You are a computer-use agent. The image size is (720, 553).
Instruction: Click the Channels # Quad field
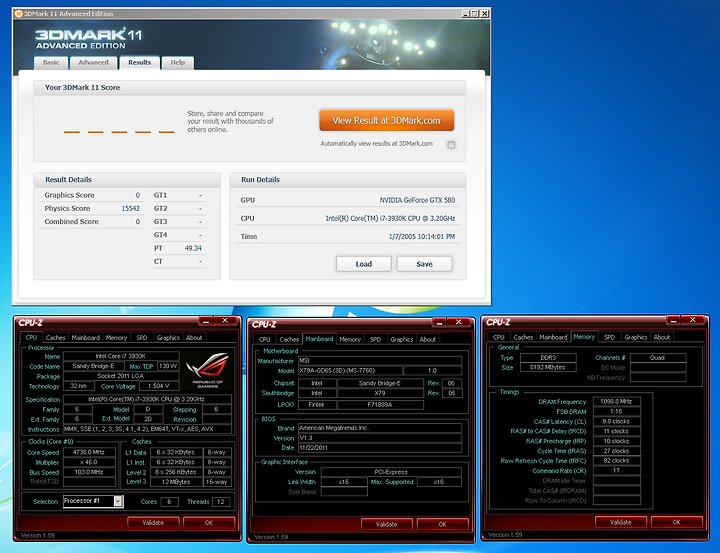(658, 357)
